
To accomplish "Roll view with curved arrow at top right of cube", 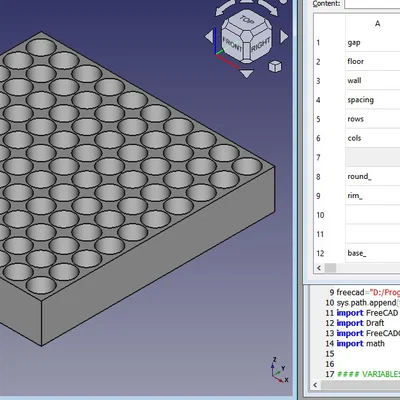I will (x=269, y=7).
